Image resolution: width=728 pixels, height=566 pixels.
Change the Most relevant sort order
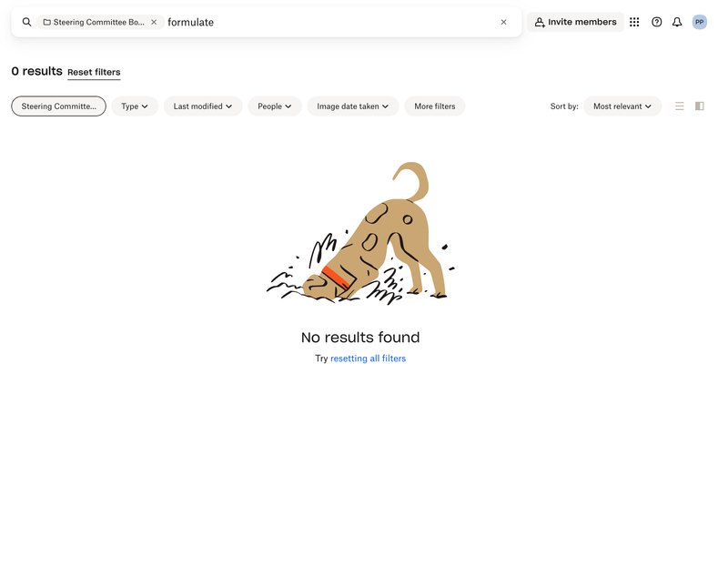[x=622, y=106]
